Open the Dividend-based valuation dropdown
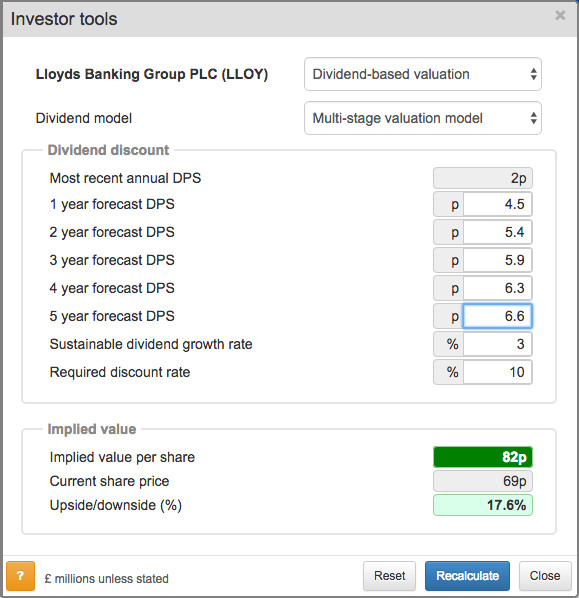Image resolution: width=579 pixels, height=598 pixels. [x=423, y=74]
